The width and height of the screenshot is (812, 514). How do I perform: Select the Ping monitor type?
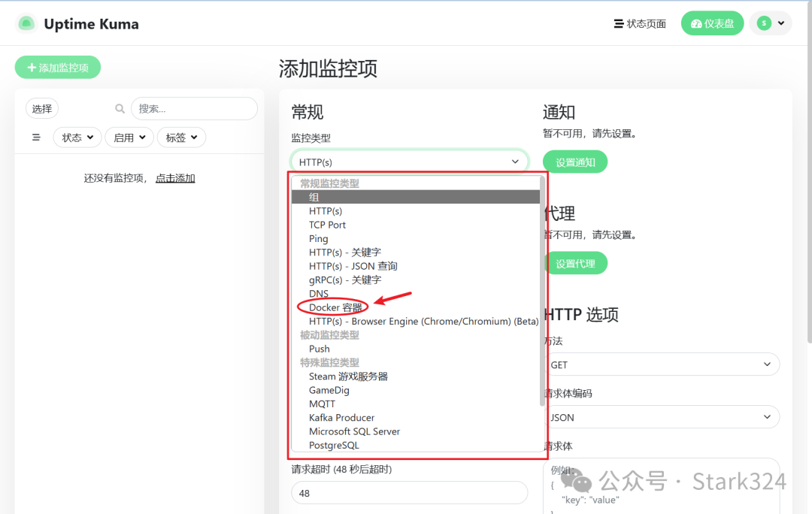point(415,239)
